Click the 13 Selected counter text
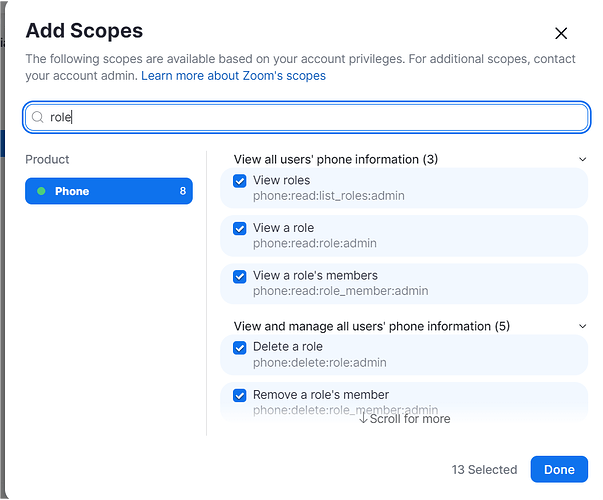 (x=484, y=469)
